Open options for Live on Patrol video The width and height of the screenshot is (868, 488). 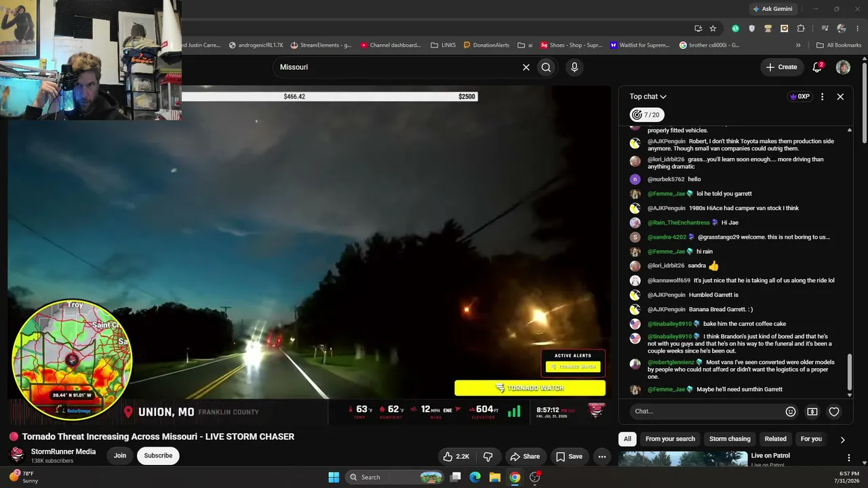(848, 457)
